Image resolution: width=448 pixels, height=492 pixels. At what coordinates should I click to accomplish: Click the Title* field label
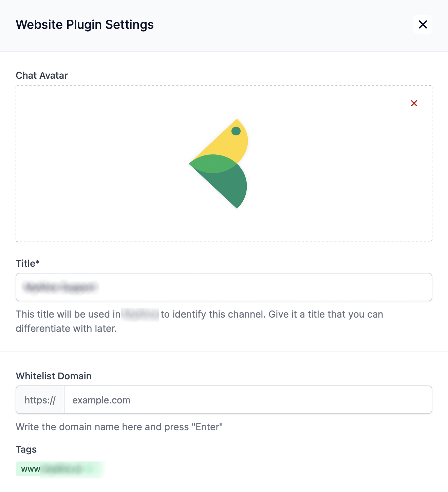28,263
